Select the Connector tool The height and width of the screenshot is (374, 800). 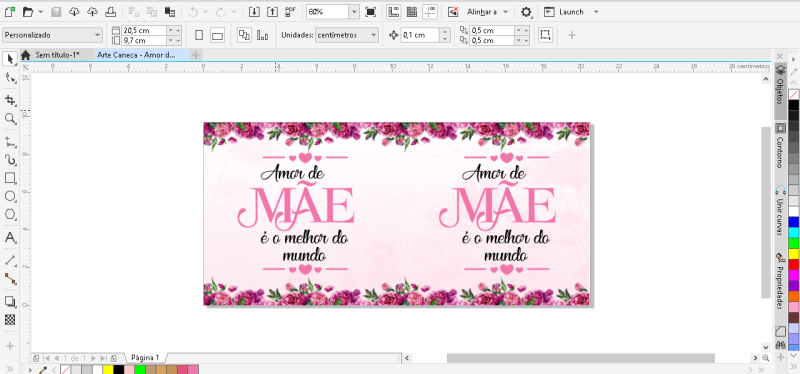[x=10, y=279]
